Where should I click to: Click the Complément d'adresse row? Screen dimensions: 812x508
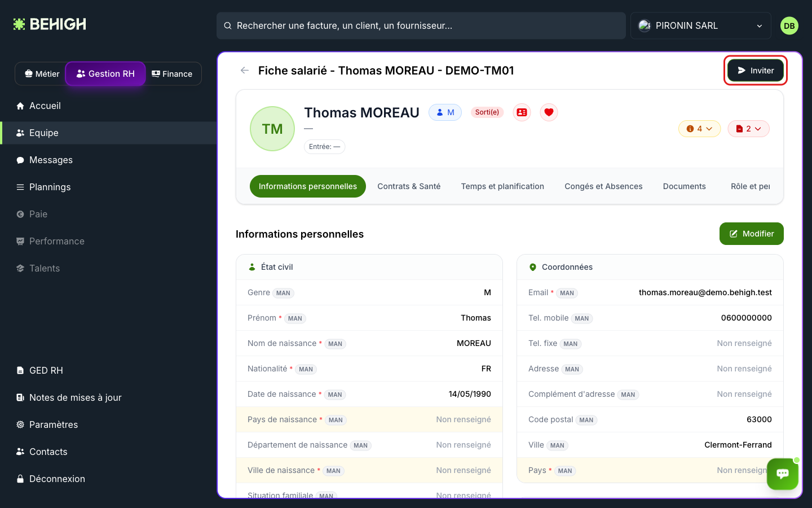[650, 394]
